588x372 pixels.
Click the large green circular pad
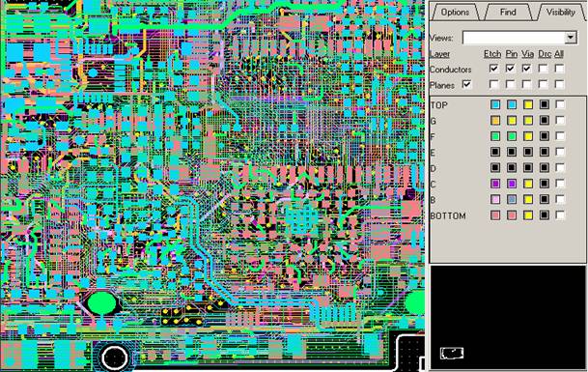click(x=101, y=303)
